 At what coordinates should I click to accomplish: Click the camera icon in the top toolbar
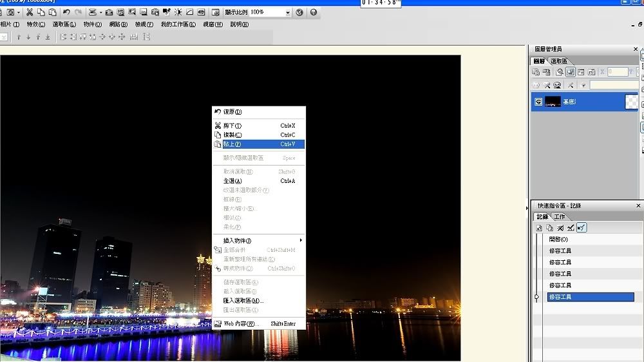109,12
